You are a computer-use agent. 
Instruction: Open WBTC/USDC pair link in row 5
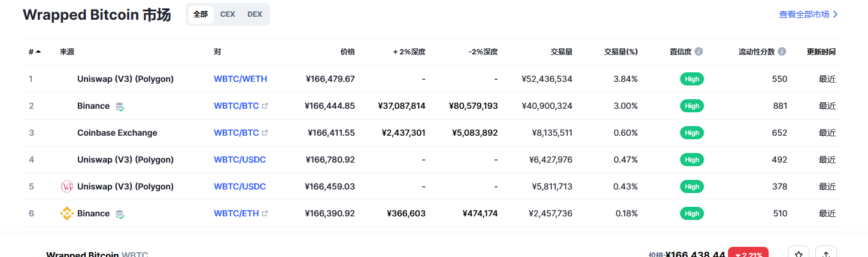pos(240,186)
